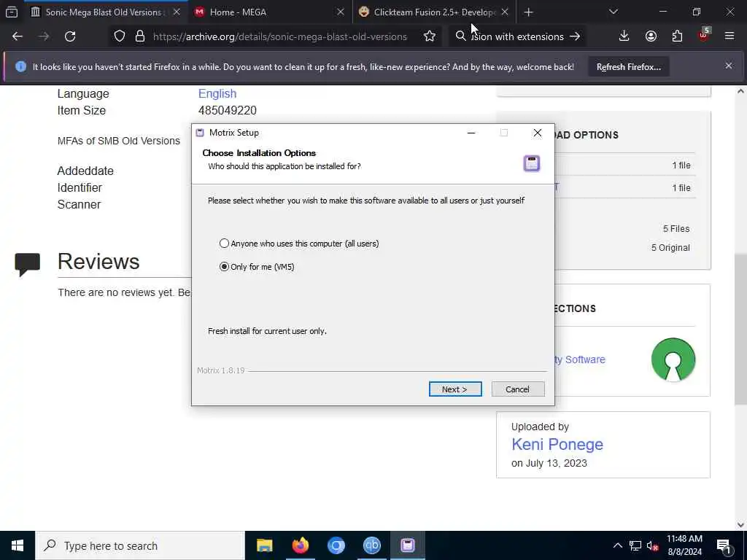The width and height of the screenshot is (747, 560).
Task: Switch to Clickteam Fusion 2.5+ Developer tab
Action: pos(434,12)
